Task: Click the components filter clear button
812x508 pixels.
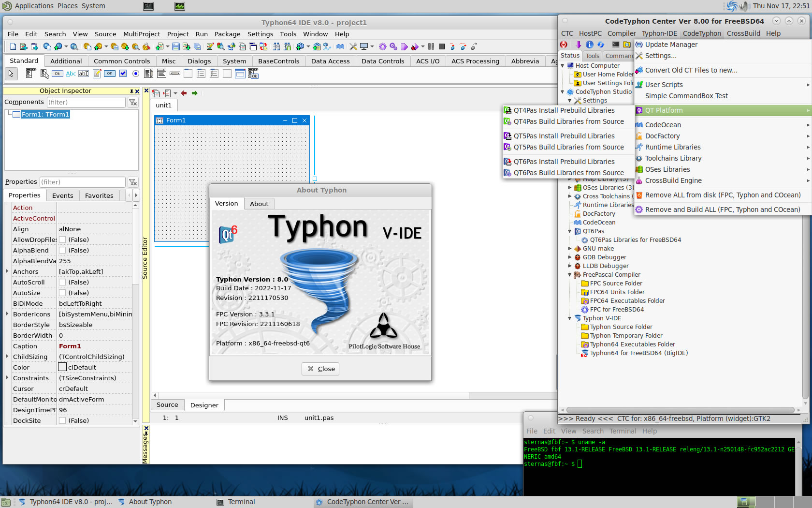Action: 133,102
